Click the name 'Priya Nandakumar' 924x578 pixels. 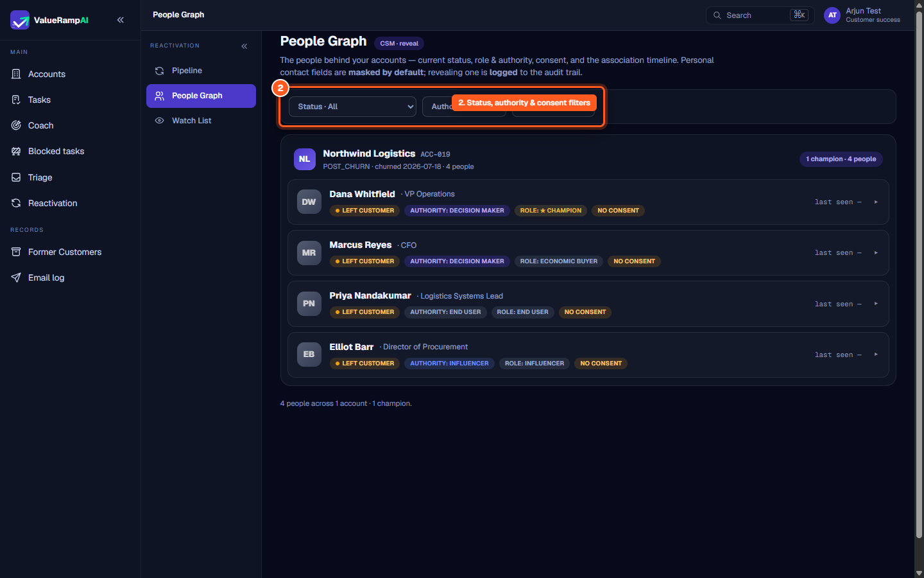[370, 295]
